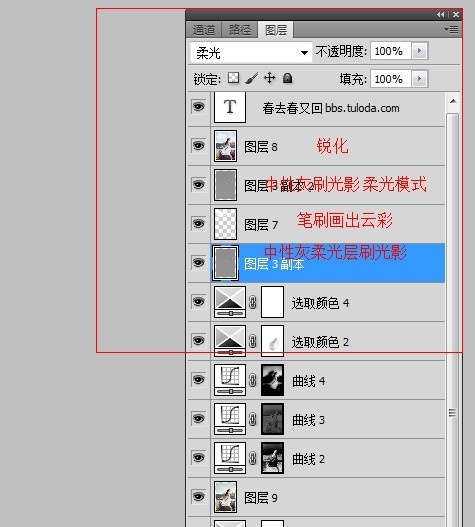Toggle mask link icon on 曲线 4
The image size is (475, 527).
pos(253,380)
